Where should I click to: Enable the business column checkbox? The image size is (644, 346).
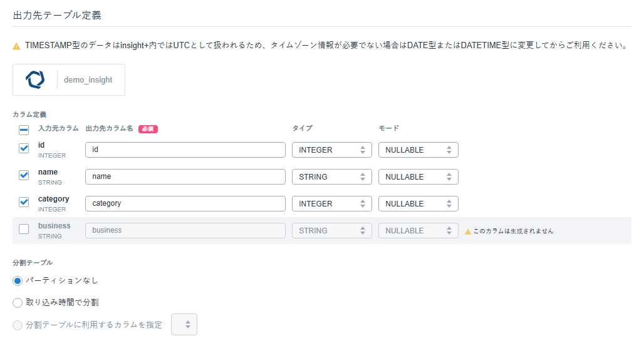24,229
